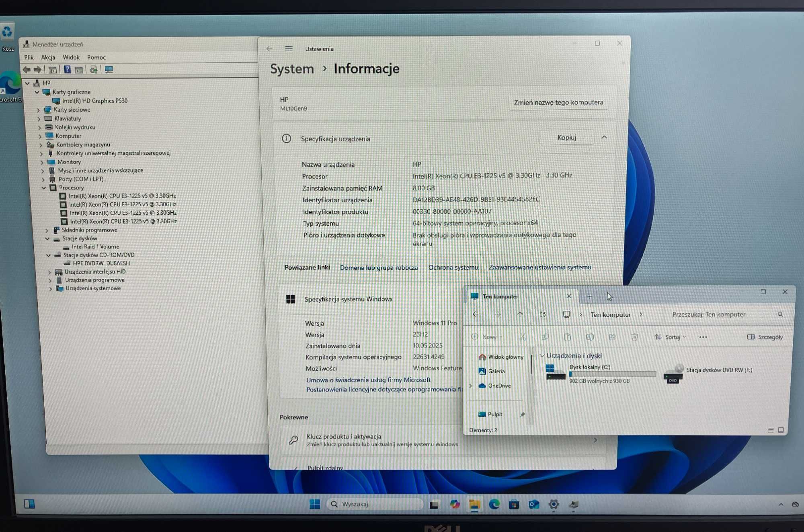Click the Back arrow in Device Manager toolbar
Image resolution: width=804 pixels, height=532 pixels.
tap(27, 70)
